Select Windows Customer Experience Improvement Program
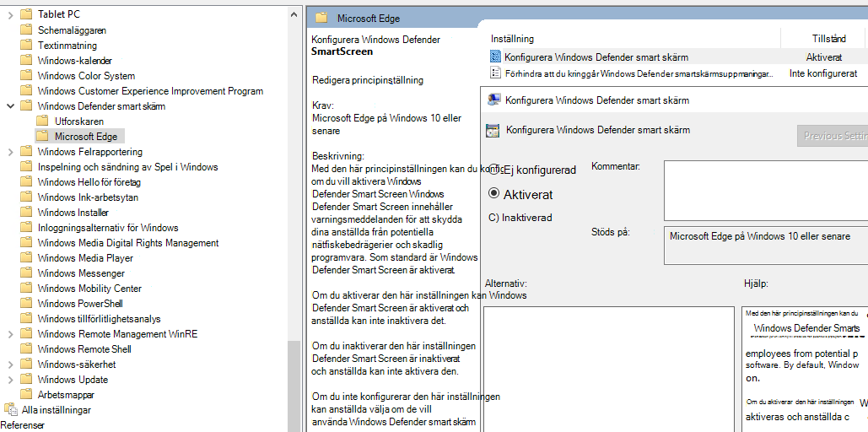The image size is (868, 432). click(150, 91)
